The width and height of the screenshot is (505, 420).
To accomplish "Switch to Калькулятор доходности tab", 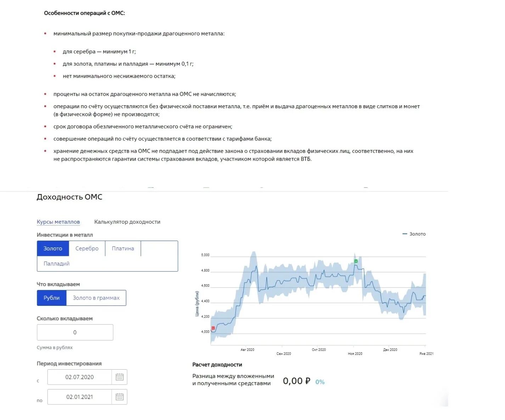I will 127,222.
